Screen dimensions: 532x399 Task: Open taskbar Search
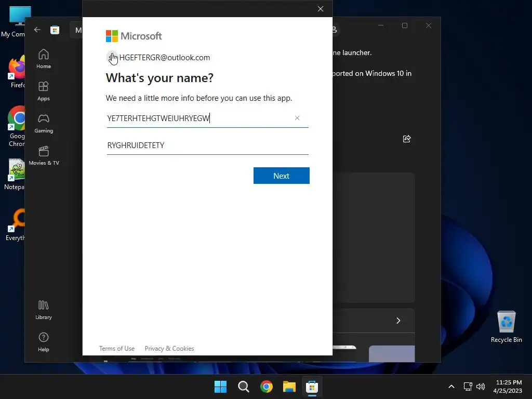tap(244, 387)
